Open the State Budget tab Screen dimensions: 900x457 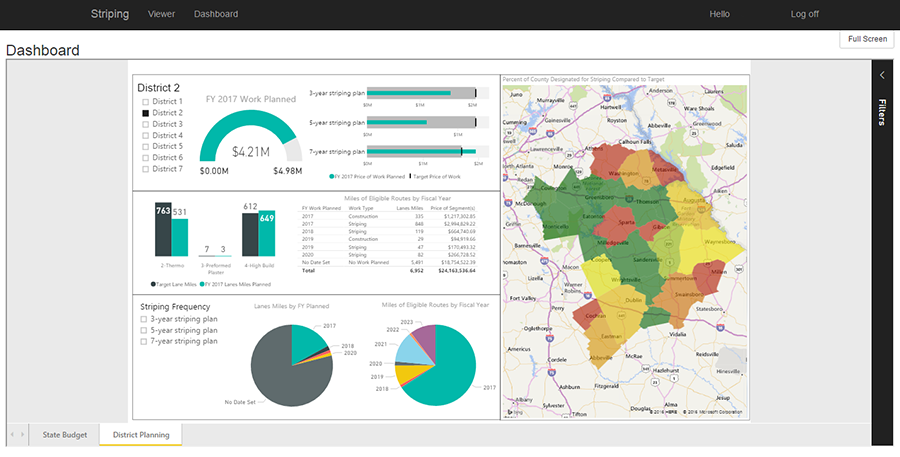[x=65, y=435]
